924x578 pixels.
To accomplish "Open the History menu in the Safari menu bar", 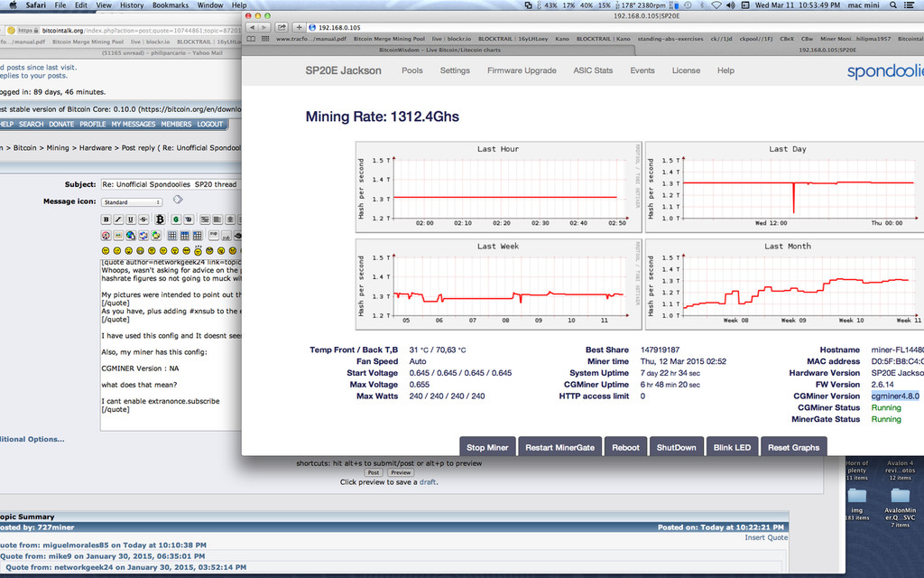I will (132, 5).
